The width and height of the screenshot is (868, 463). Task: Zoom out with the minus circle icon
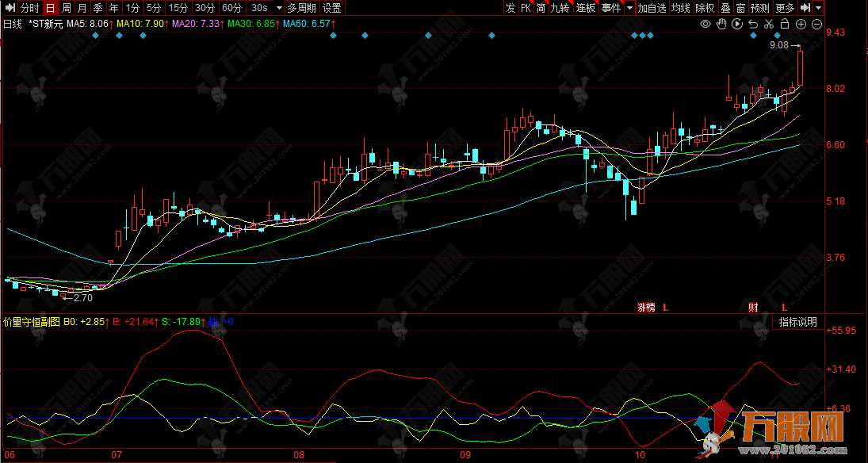coord(816,25)
